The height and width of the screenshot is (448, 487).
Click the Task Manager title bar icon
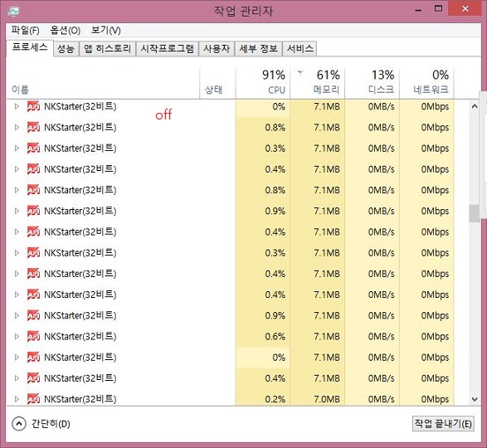13,12
